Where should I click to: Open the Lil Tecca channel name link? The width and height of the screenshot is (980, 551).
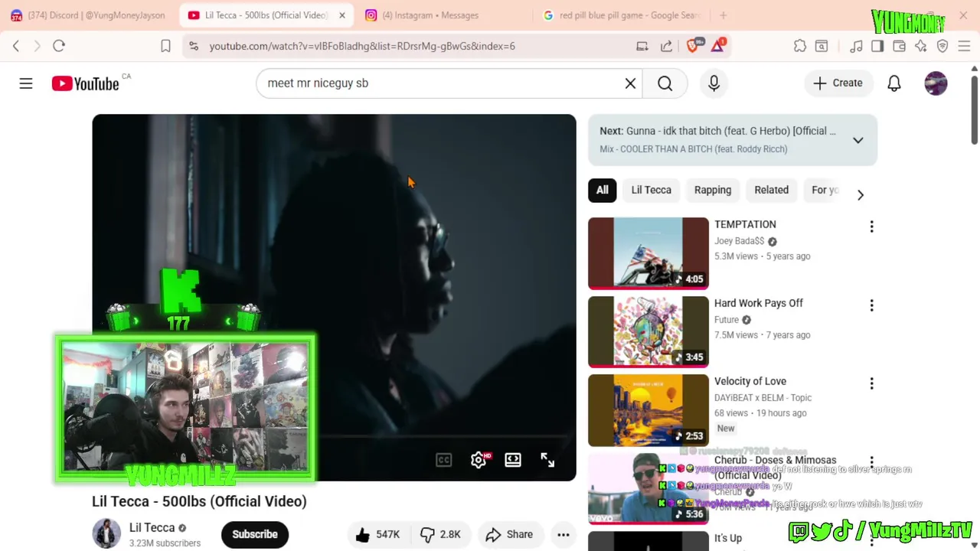click(x=152, y=527)
